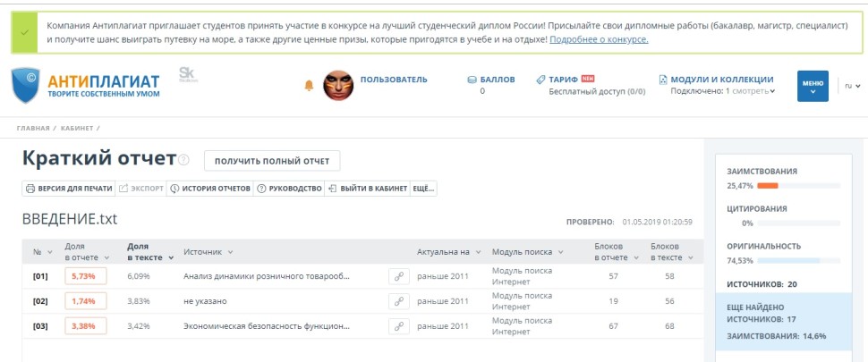Sort by Доля в отчете column
The height and width of the screenshot is (362, 868).
click(x=87, y=252)
